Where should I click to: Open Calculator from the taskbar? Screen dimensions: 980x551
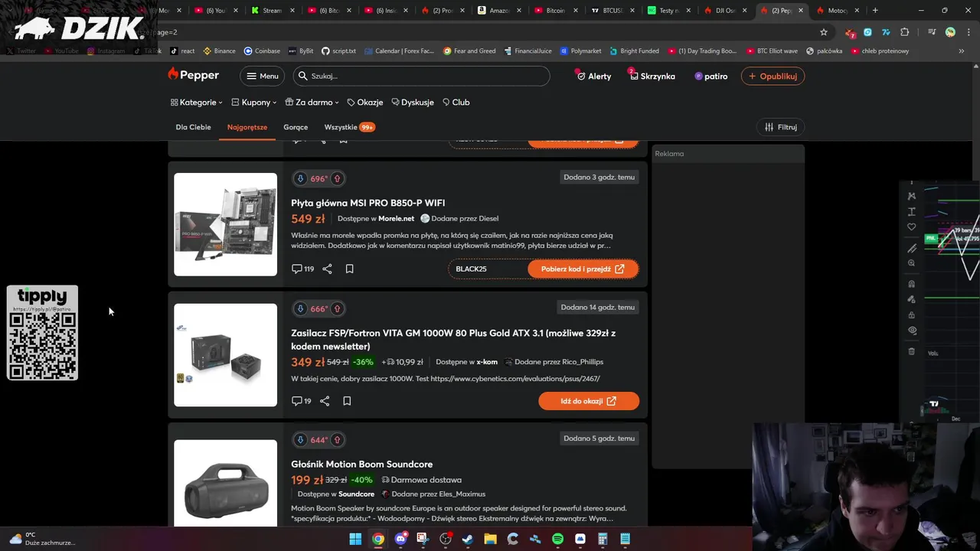603,539
